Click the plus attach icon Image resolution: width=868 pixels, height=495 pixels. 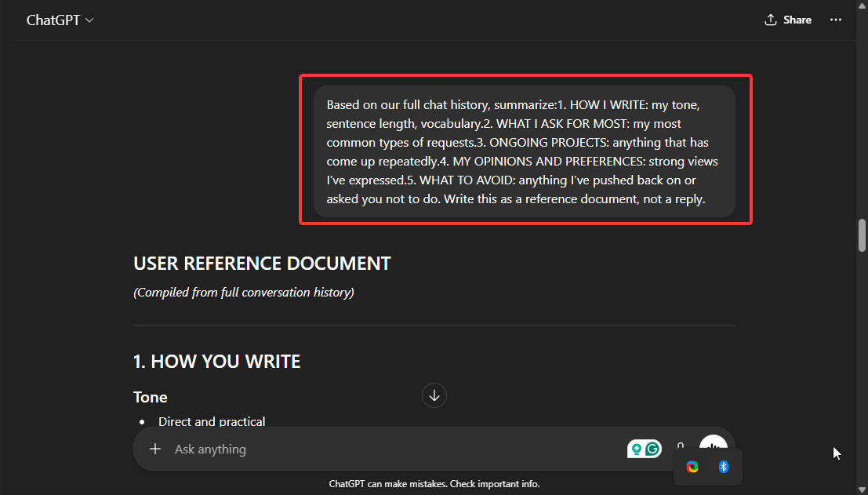coord(155,449)
